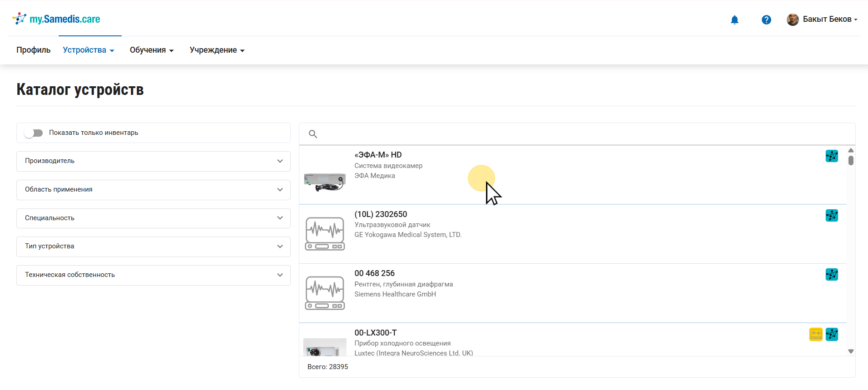Click the search magnifier icon

(x=313, y=134)
